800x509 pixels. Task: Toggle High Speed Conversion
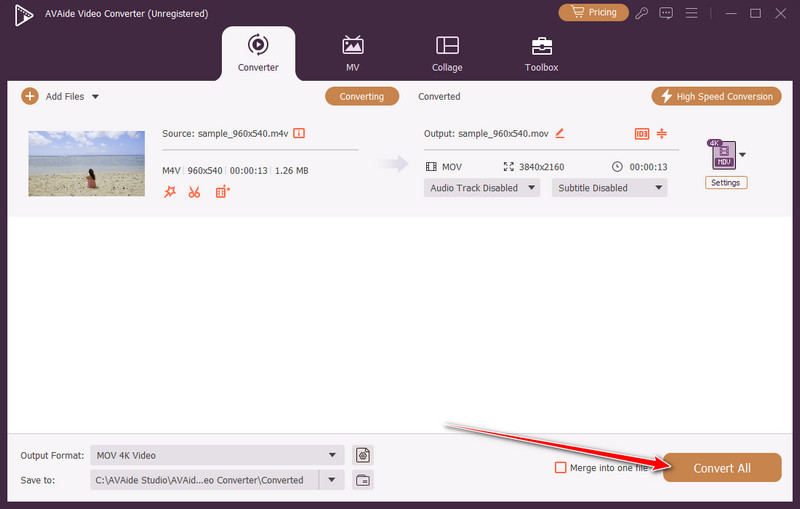click(x=716, y=96)
